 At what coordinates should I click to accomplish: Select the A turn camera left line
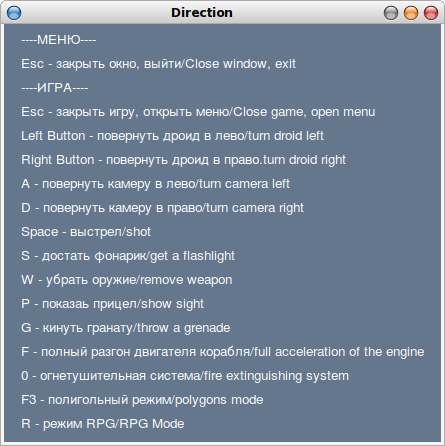[x=155, y=184]
